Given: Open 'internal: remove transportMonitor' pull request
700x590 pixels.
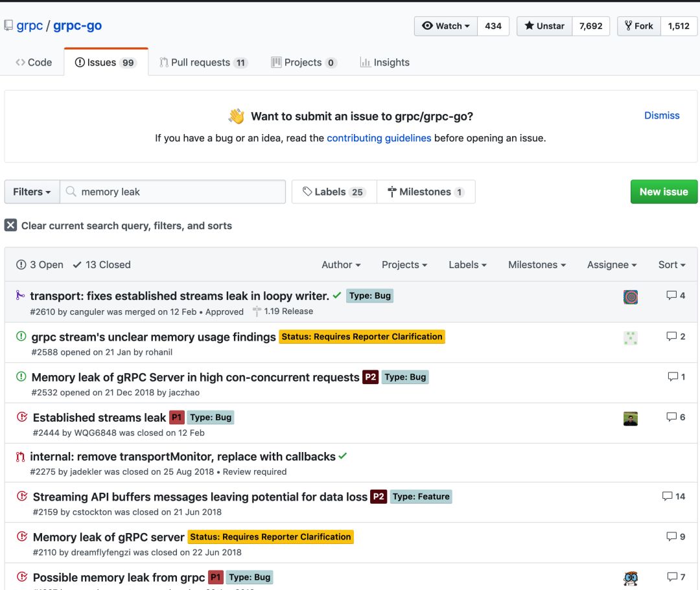Looking at the screenshot, I should pos(183,457).
